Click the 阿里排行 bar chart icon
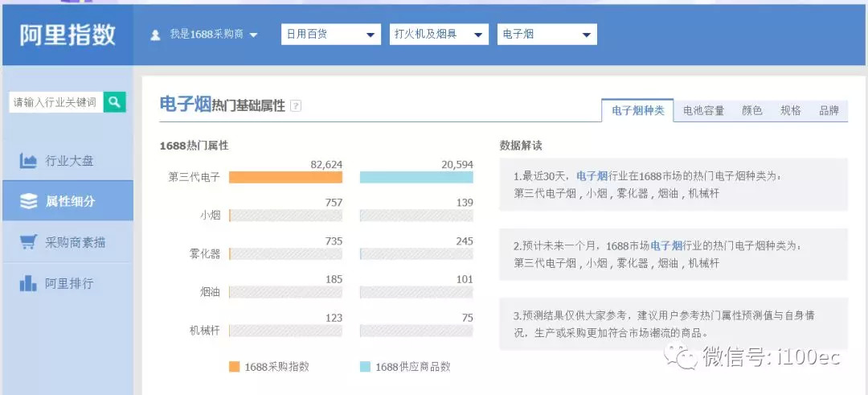 [28, 283]
